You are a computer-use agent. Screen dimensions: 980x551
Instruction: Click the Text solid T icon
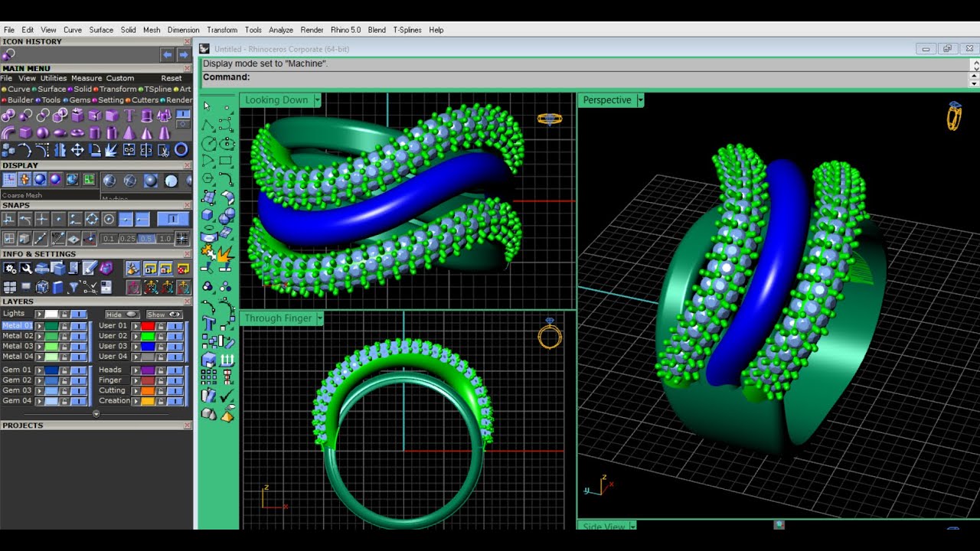pyautogui.click(x=129, y=115)
